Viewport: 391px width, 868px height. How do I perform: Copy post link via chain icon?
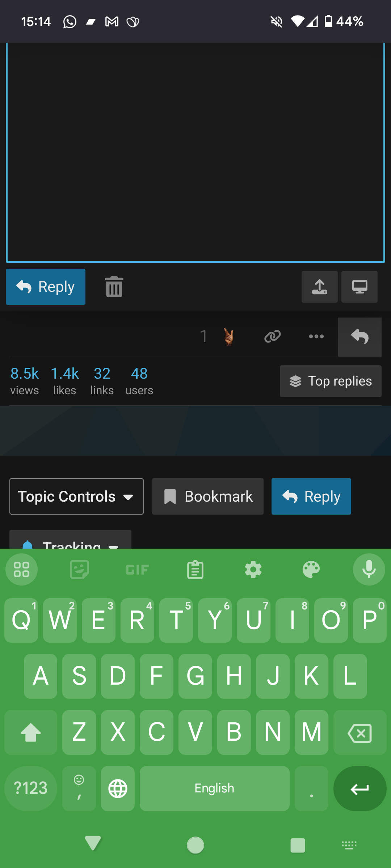click(272, 337)
